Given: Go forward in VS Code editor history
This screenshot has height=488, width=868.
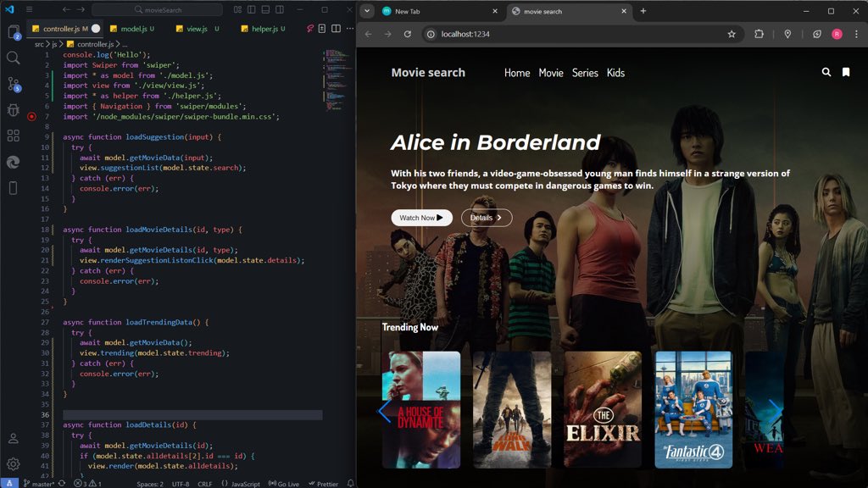Looking at the screenshot, I should pyautogui.click(x=81, y=9).
